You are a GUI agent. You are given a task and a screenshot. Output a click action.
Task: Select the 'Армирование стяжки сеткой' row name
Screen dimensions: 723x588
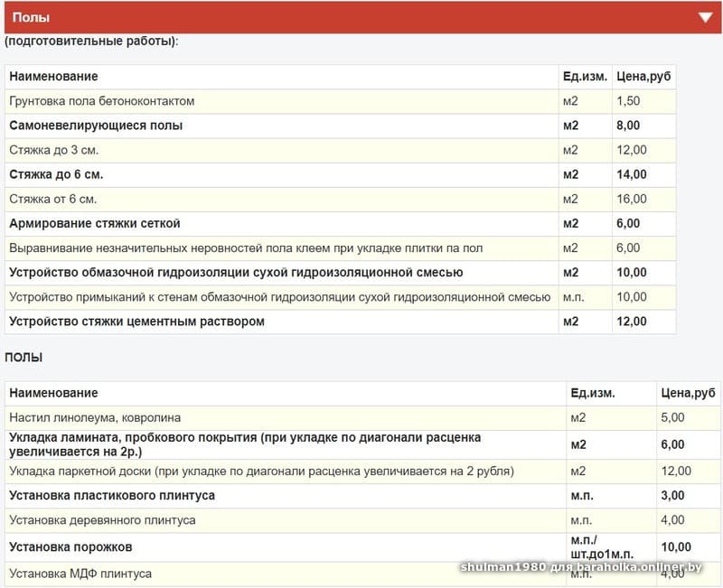click(95, 223)
